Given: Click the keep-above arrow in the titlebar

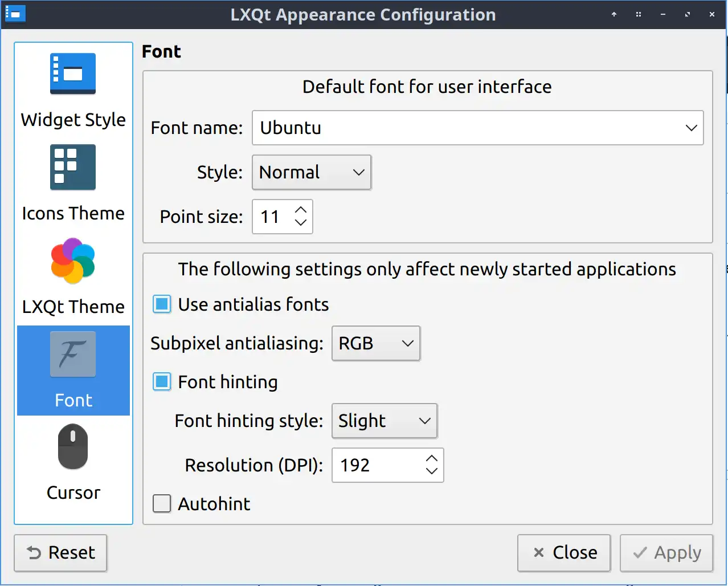Looking at the screenshot, I should 614,14.
